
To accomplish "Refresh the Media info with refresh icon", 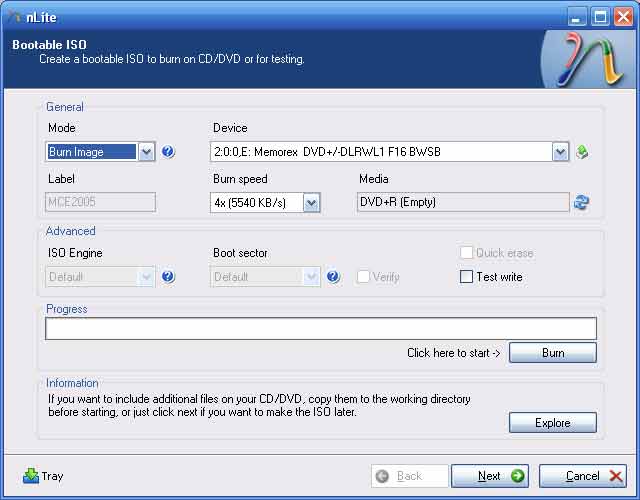I will click(581, 202).
